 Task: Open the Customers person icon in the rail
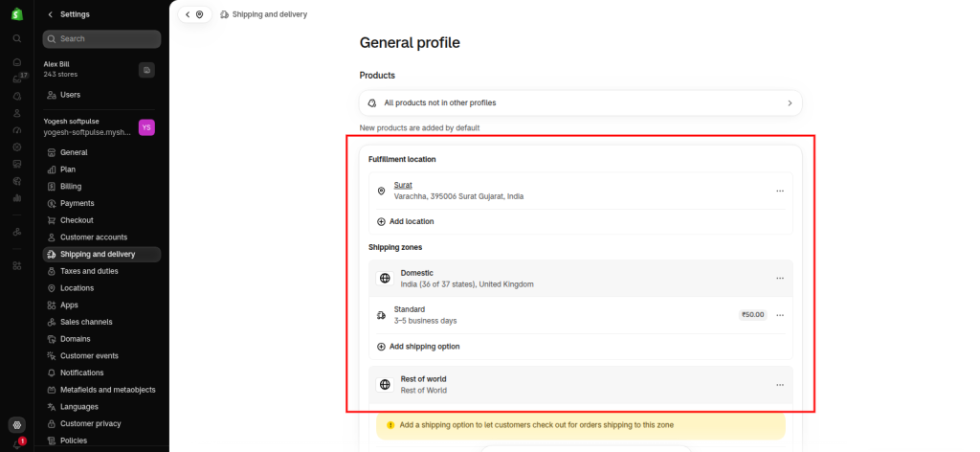[x=17, y=113]
